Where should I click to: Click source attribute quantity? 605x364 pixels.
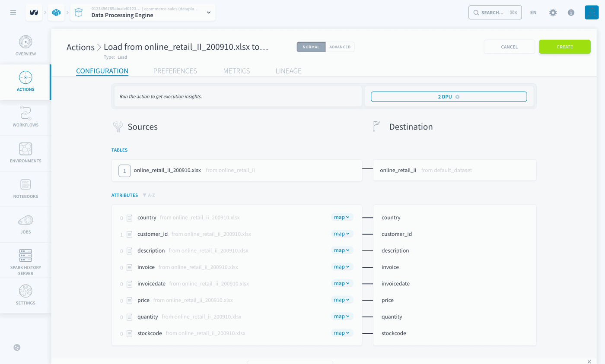147,317
